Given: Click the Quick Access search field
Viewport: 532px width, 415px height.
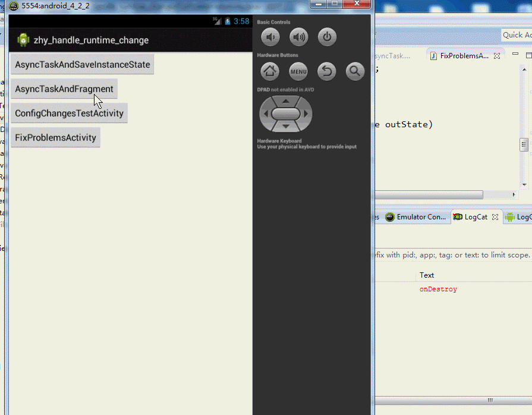Looking at the screenshot, I should point(516,35).
